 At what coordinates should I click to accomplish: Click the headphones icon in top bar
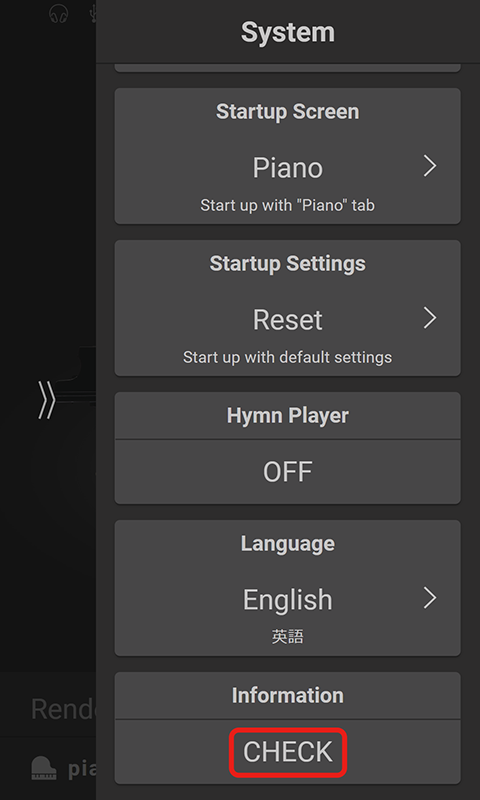coord(59,14)
